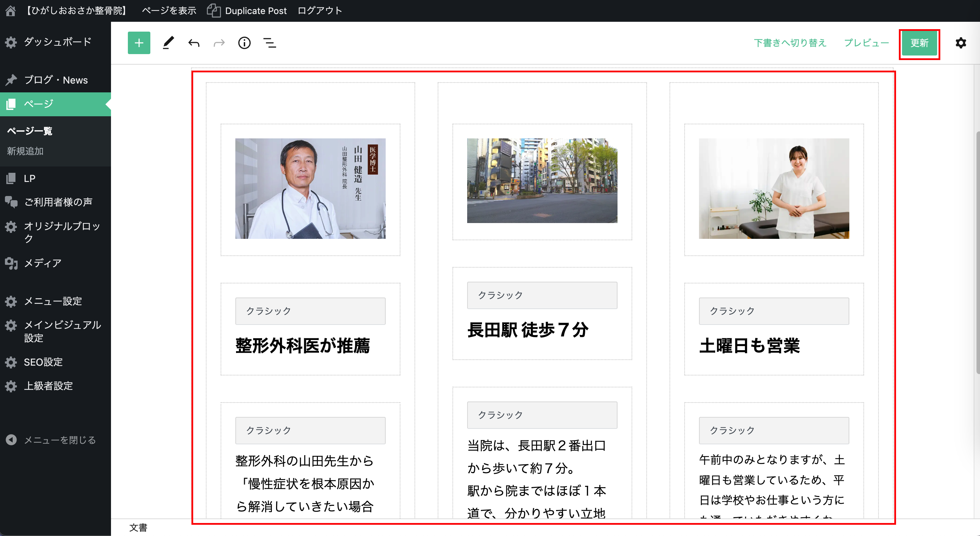Open the content info circle icon
980x536 pixels.
(x=244, y=43)
